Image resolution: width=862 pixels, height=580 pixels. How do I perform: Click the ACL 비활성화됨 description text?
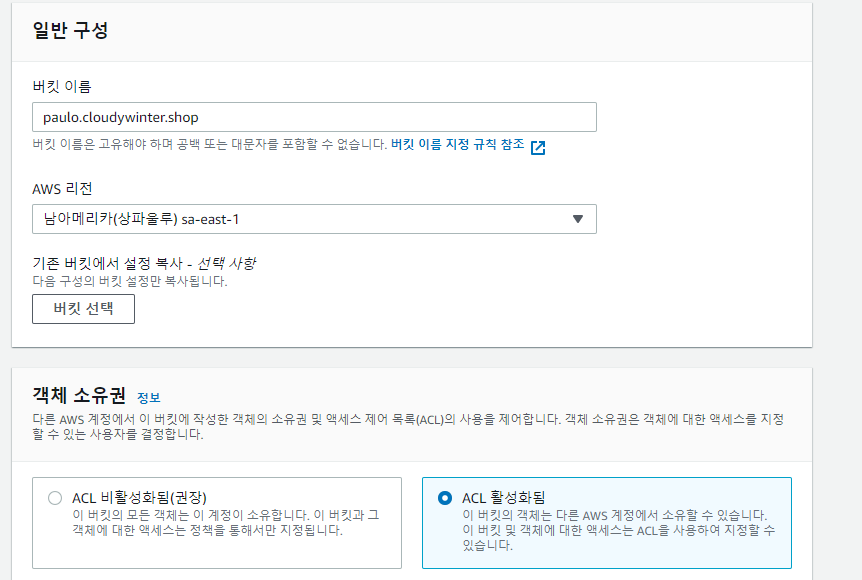[225, 523]
